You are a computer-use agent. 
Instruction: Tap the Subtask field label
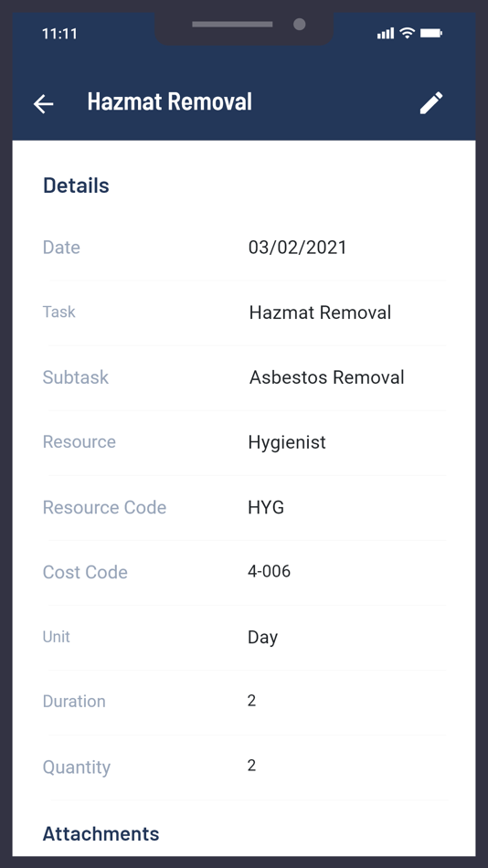click(x=75, y=377)
